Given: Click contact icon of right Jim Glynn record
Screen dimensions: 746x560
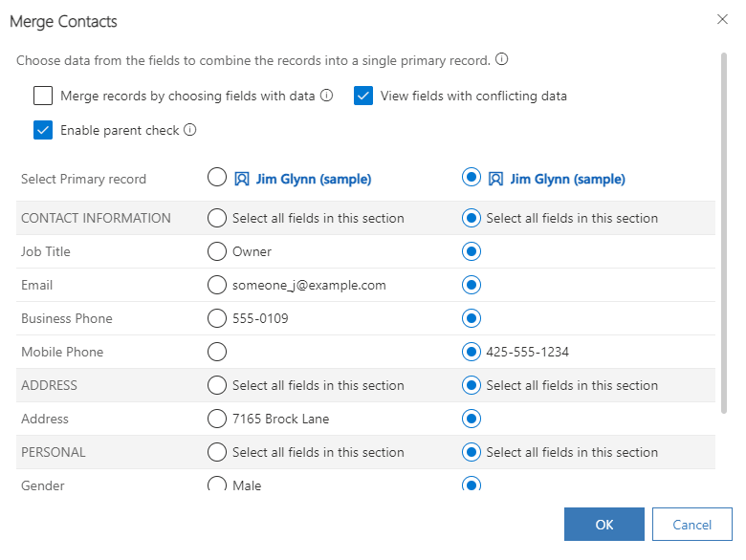Looking at the screenshot, I should point(495,179).
